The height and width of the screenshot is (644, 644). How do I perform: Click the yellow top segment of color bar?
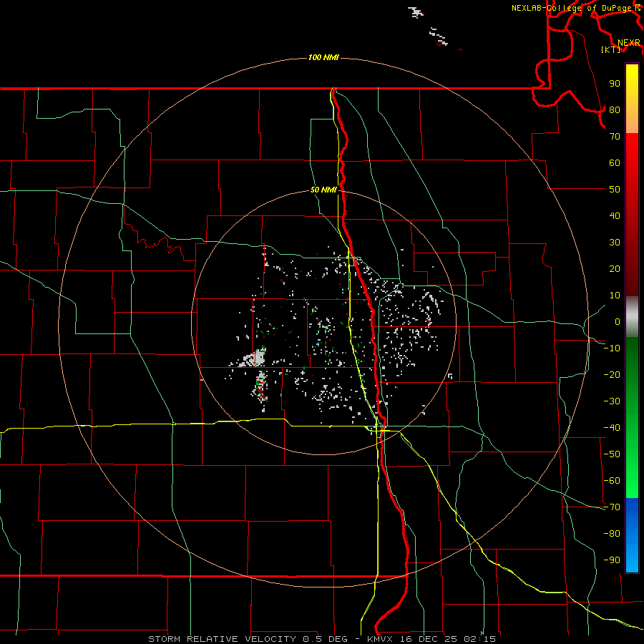pos(632,99)
